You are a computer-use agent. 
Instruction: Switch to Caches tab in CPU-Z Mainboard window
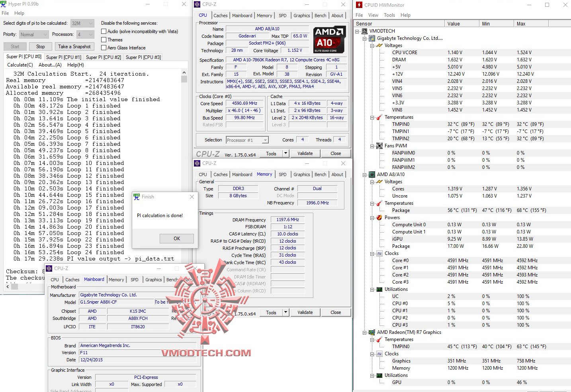point(72,280)
